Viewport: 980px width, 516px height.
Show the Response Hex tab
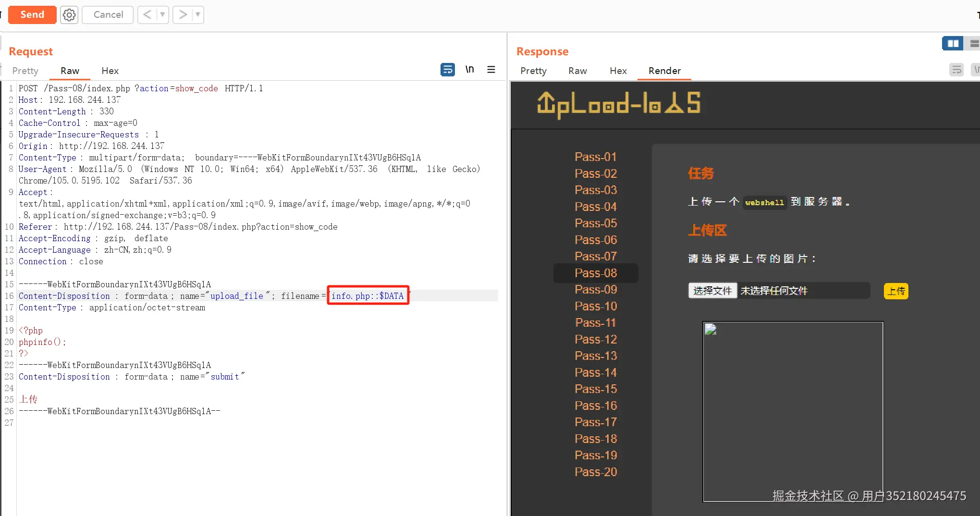(618, 71)
